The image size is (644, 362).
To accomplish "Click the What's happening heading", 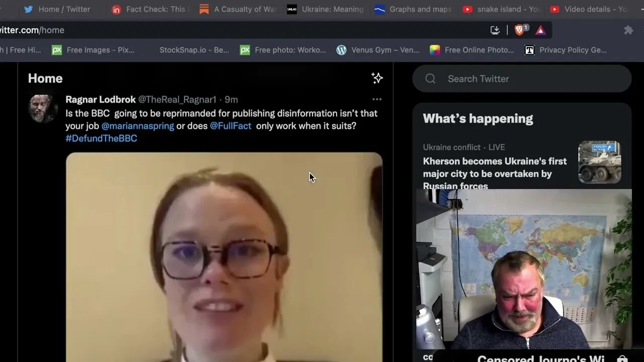I will [477, 119].
